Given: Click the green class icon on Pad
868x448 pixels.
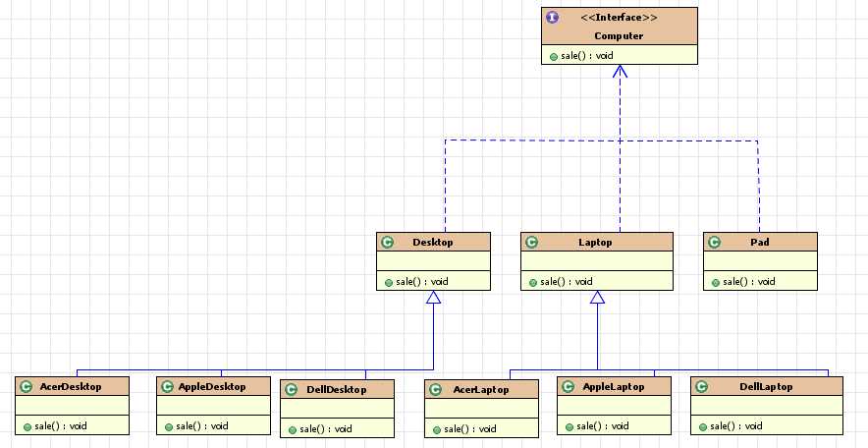Looking at the screenshot, I should pos(714,242).
